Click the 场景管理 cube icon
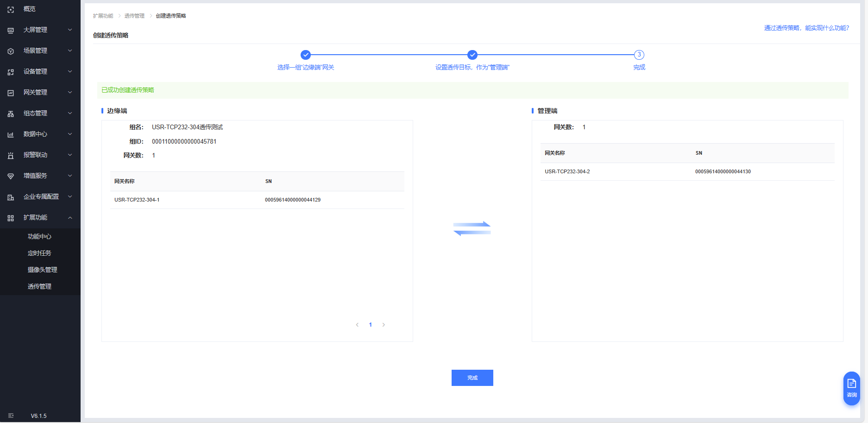This screenshot has height=423, width=868. point(11,51)
